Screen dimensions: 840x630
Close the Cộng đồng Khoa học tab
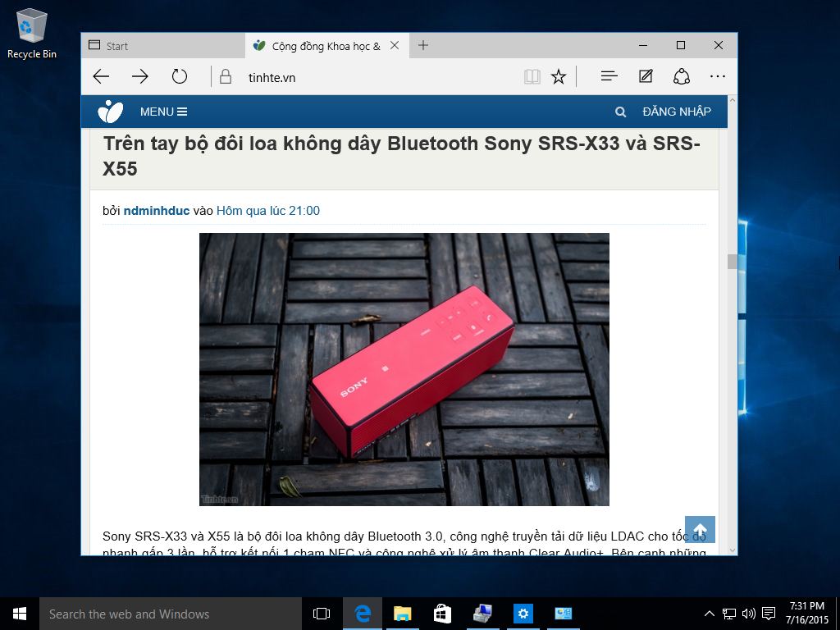pyautogui.click(x=395, y=46)
